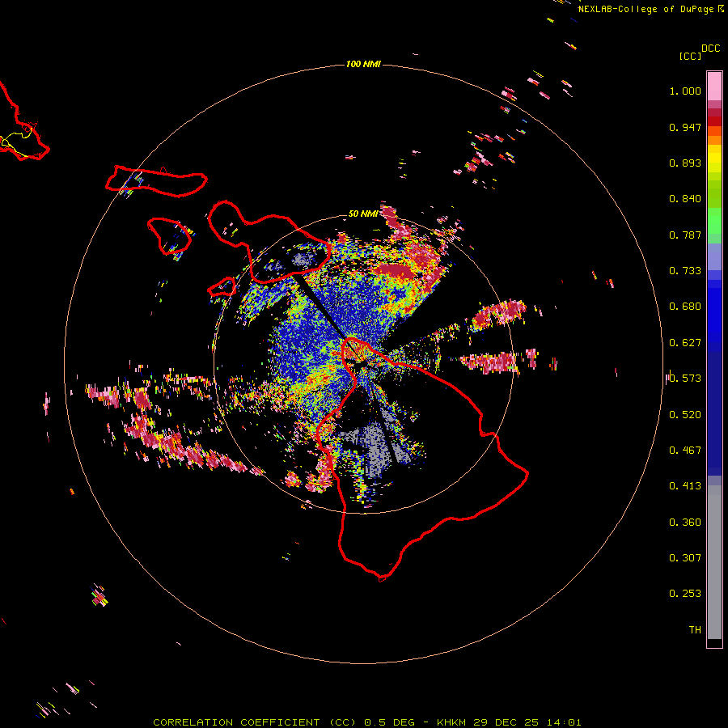Click the 0.573 scale label
Viewport: 728px width, 728px height.
(685, 379)
